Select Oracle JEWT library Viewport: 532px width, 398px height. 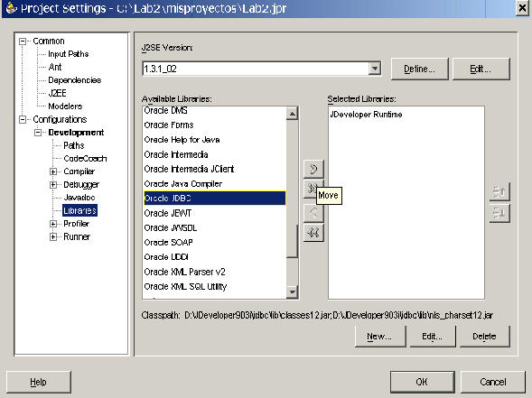tap(214, 213)
